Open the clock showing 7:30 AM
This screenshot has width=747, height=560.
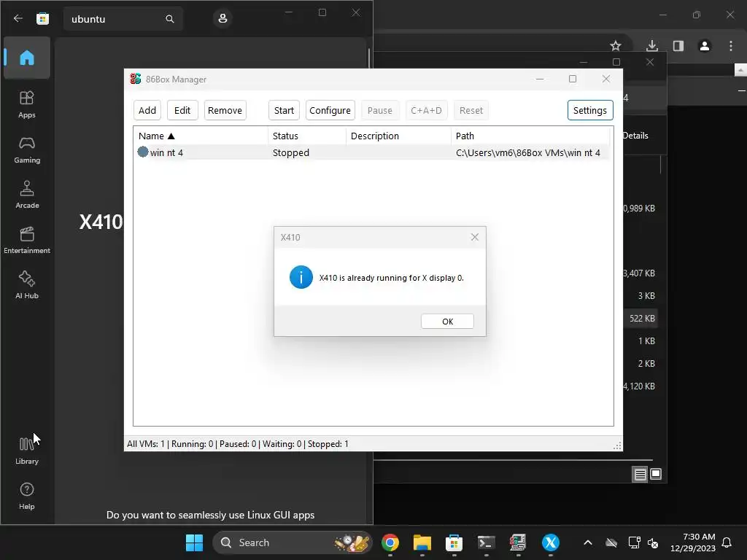coord(693,542)
